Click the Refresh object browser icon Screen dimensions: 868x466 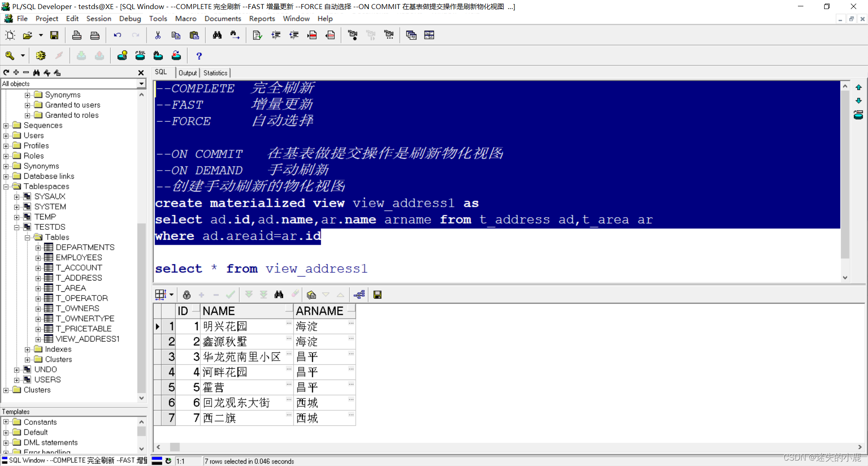(x=6, y=72)
